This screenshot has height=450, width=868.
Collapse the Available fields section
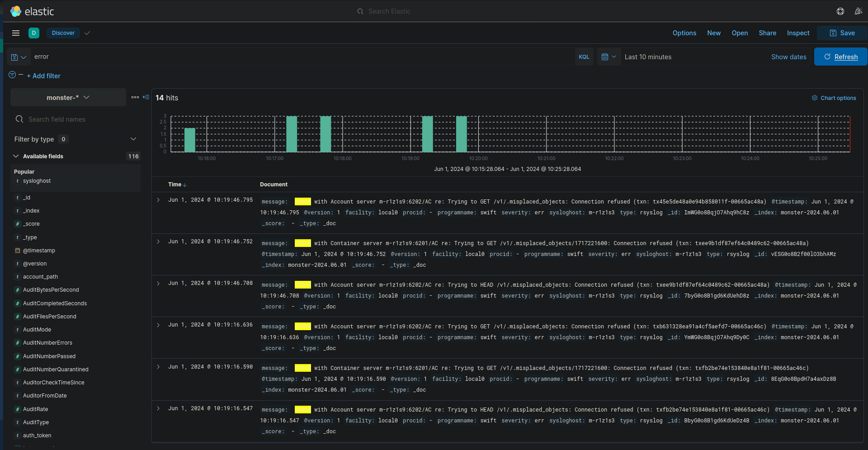[x=16, y=156]
